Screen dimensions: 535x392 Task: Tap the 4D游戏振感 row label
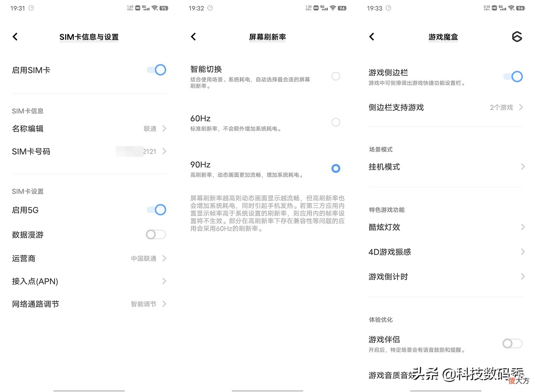point(390,252)
